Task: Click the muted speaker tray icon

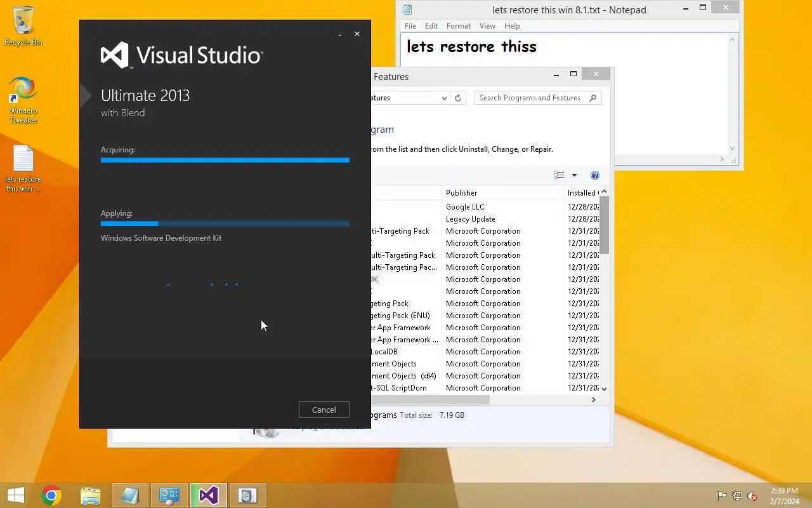Action: [x=752, y=496]
